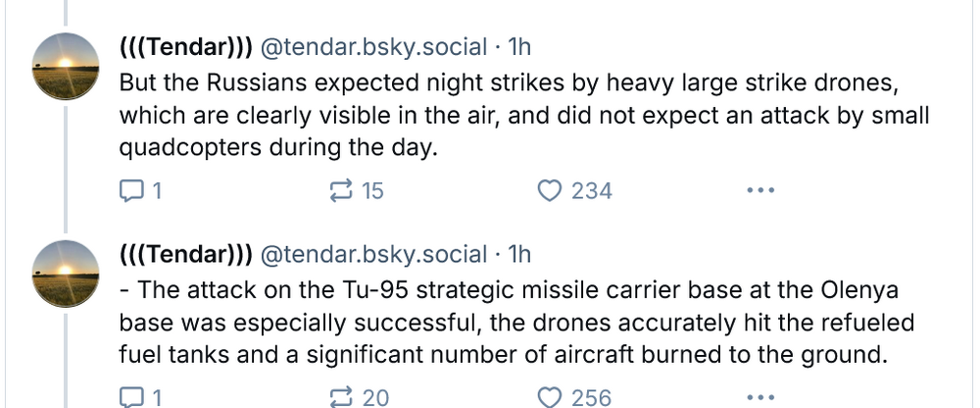
Task: Click the heart icon beside 256
Action: pos(552,397)
